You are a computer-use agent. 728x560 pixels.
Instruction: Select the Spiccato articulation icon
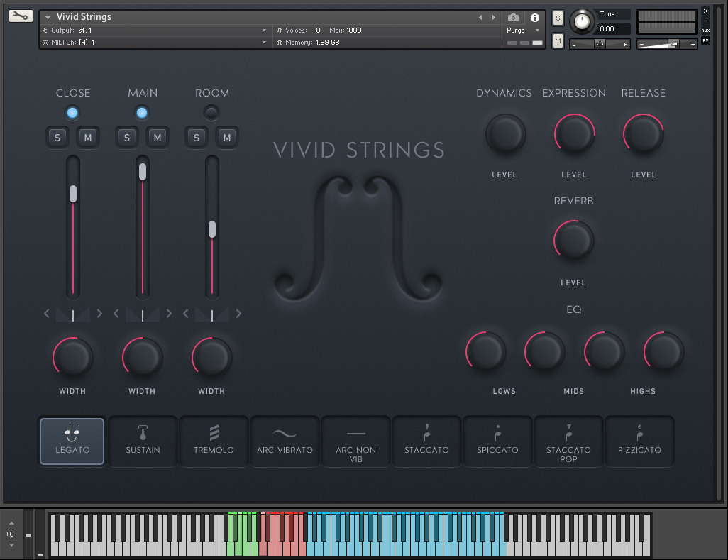(497, 441)
